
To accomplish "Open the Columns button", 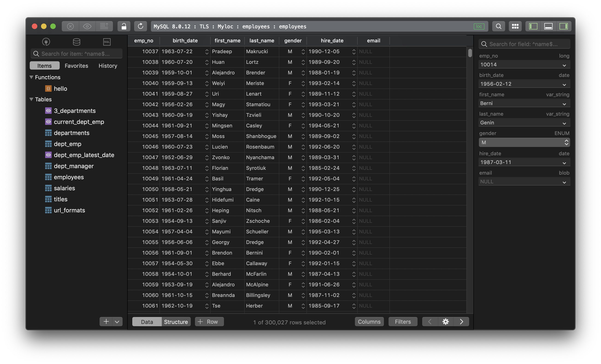I will [x=369, y=322].
